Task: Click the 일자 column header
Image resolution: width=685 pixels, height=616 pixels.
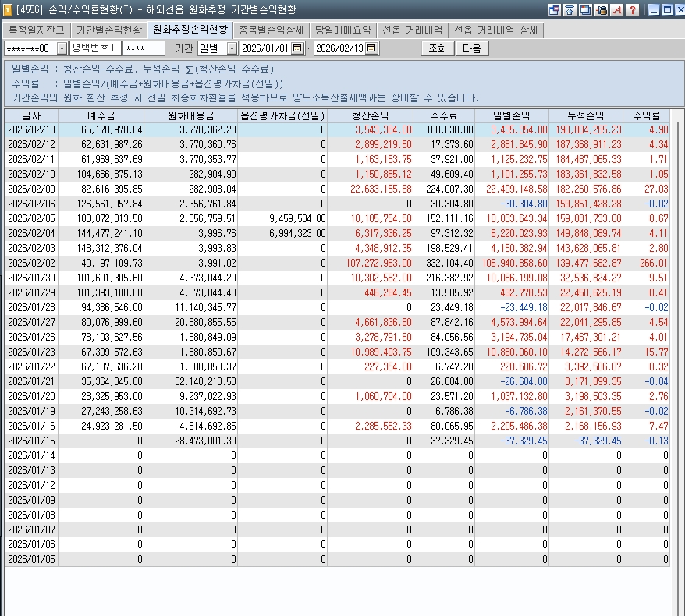Action: tap(31, 115)
